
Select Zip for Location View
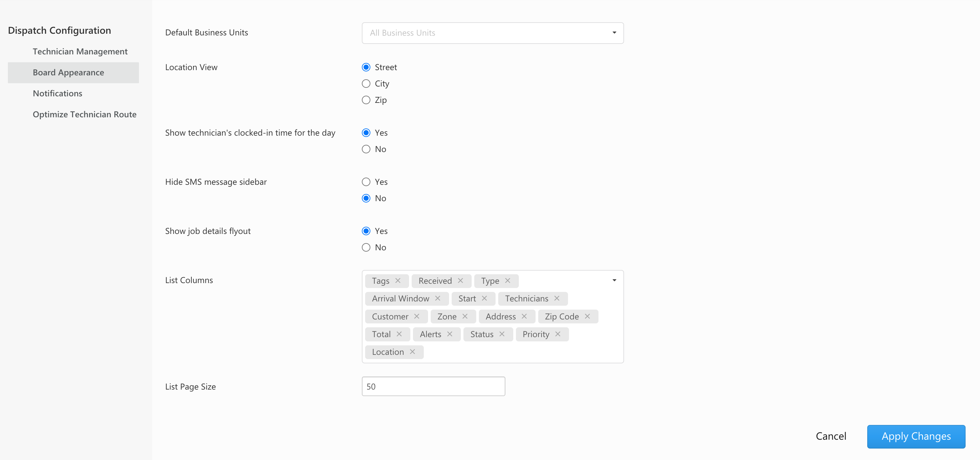coord(366,100)
